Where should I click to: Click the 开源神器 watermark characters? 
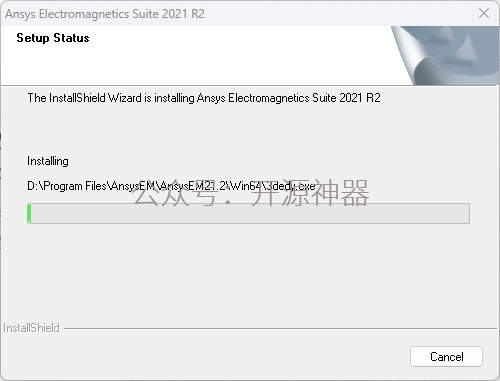tap(310, 193)
